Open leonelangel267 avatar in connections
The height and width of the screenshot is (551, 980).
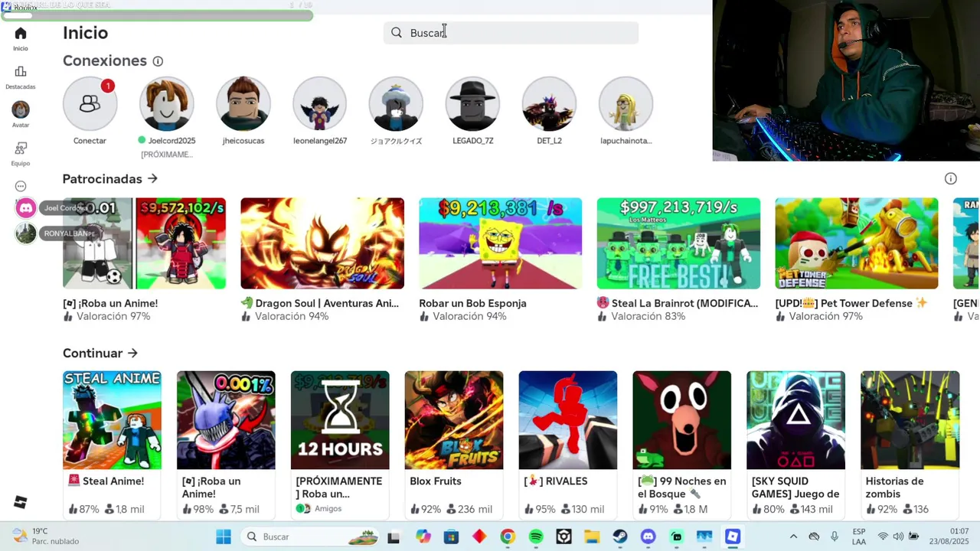[319, 103]
